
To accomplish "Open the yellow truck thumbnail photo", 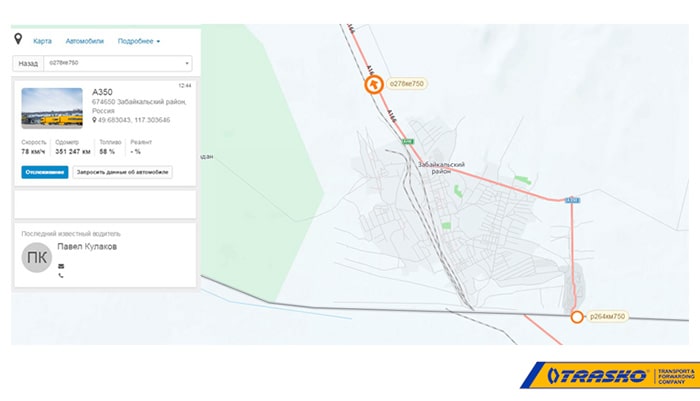I will point(52,108).
